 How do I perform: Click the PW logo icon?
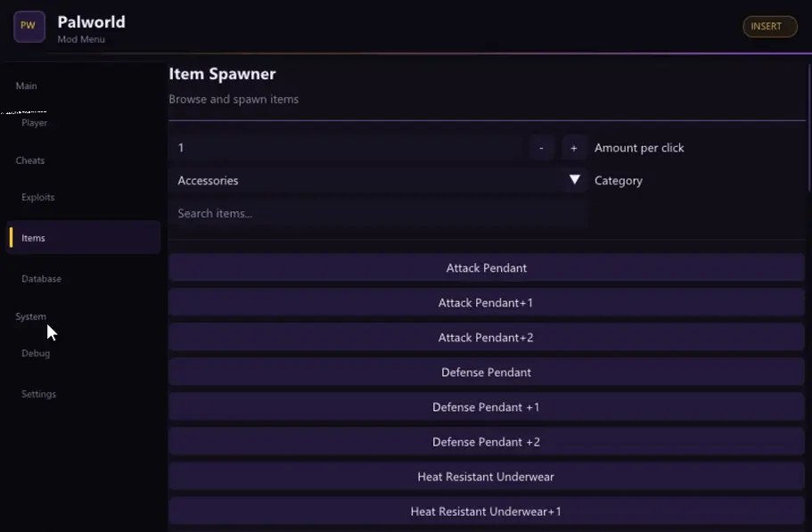coord(29,27)
